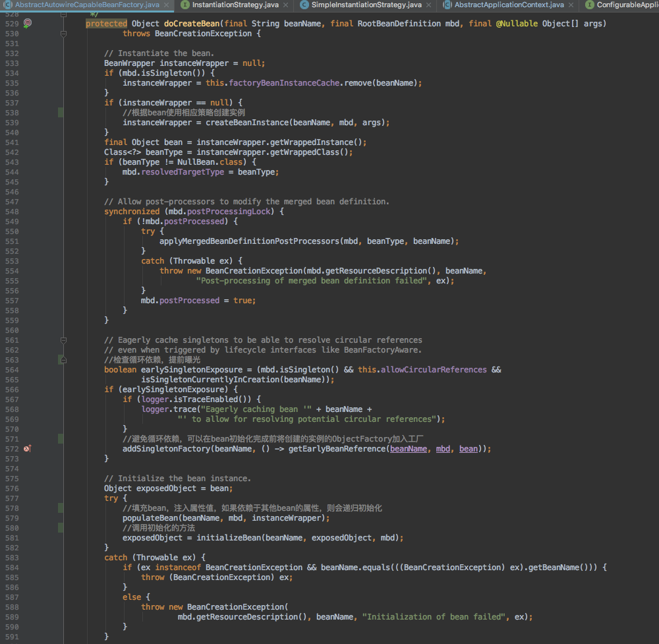Close the InstantiationStrategy.java tab

tap(285, 5)
